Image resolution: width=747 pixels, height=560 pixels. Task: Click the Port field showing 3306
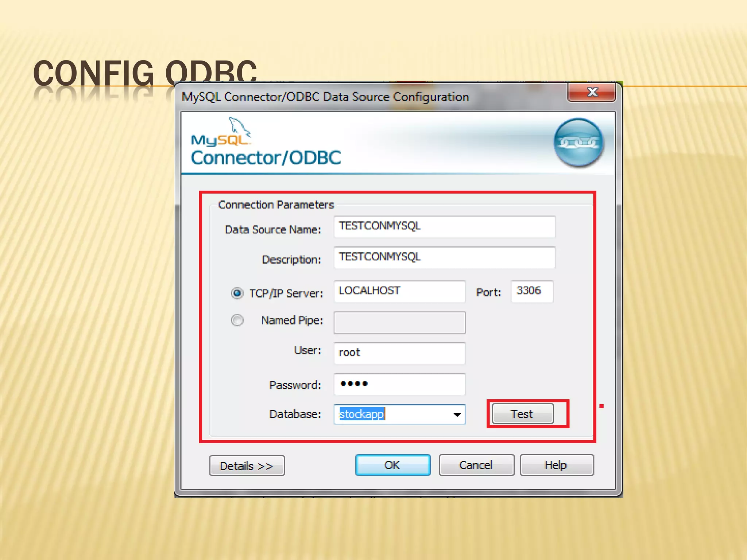[x=532, y=291]
